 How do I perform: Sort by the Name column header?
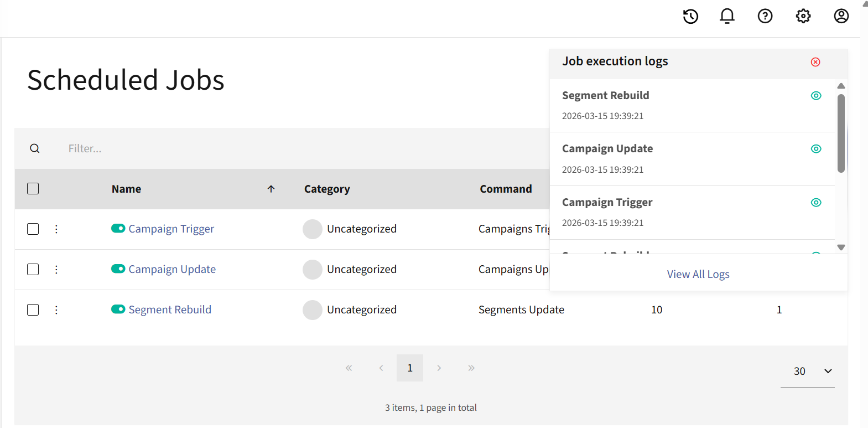point(127,189)
